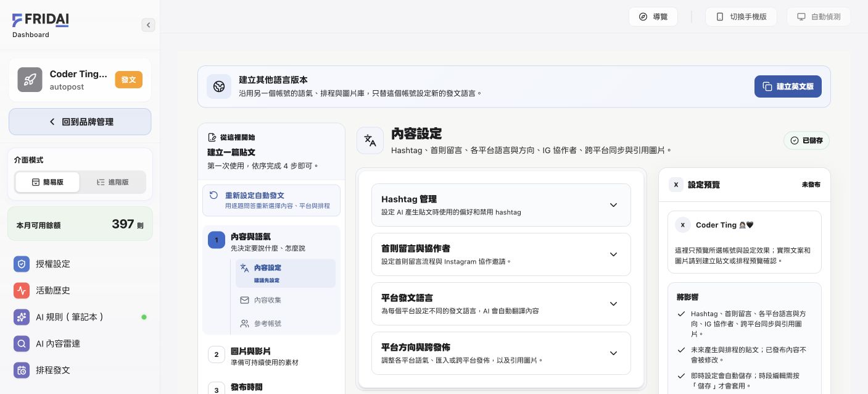Click the sparkle icon beside AI 規則

pyautogui.click(x=22, y=317)
